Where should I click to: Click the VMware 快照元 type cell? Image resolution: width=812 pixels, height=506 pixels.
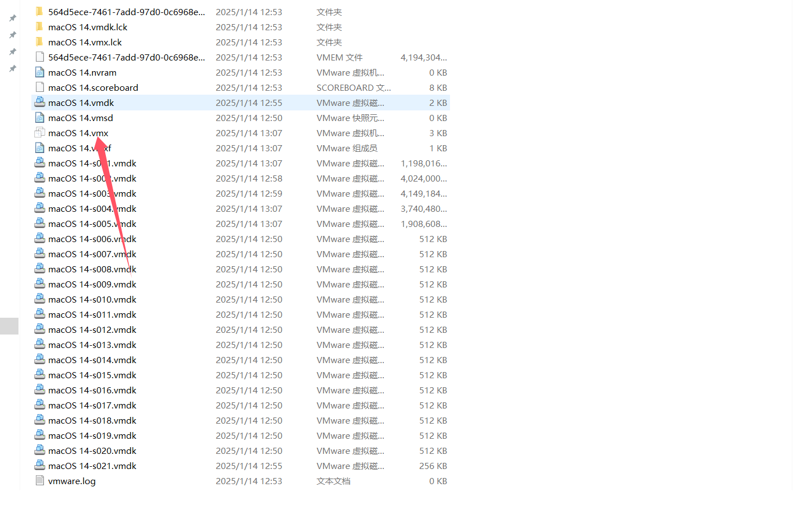pos(350,118)
